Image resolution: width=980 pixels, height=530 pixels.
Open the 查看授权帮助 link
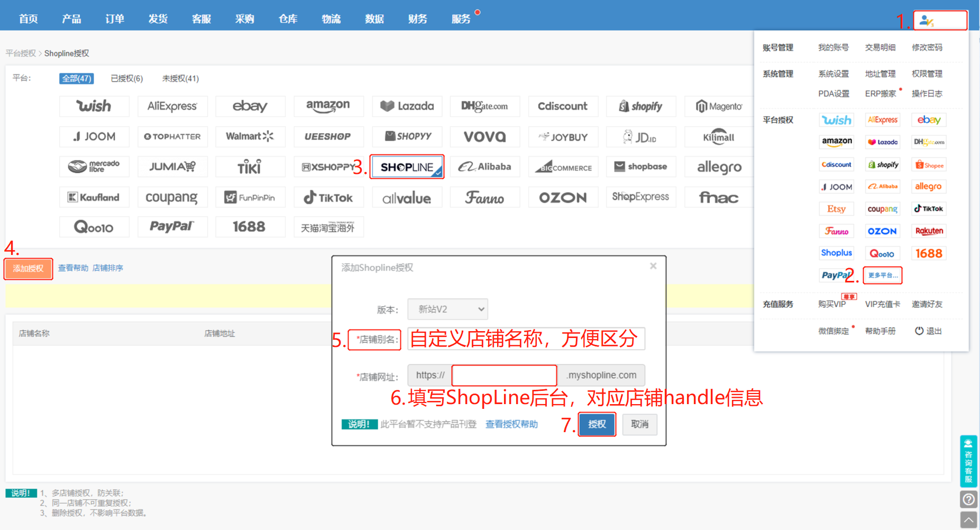coord(511,424)
